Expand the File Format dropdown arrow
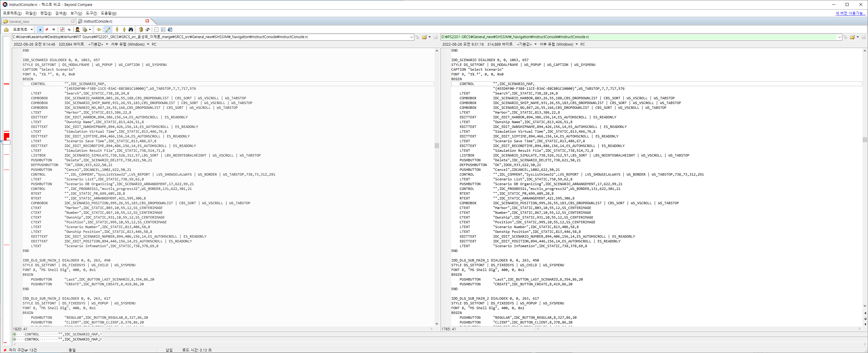Screen dimensions: 868x353 (x=90, y=30)
